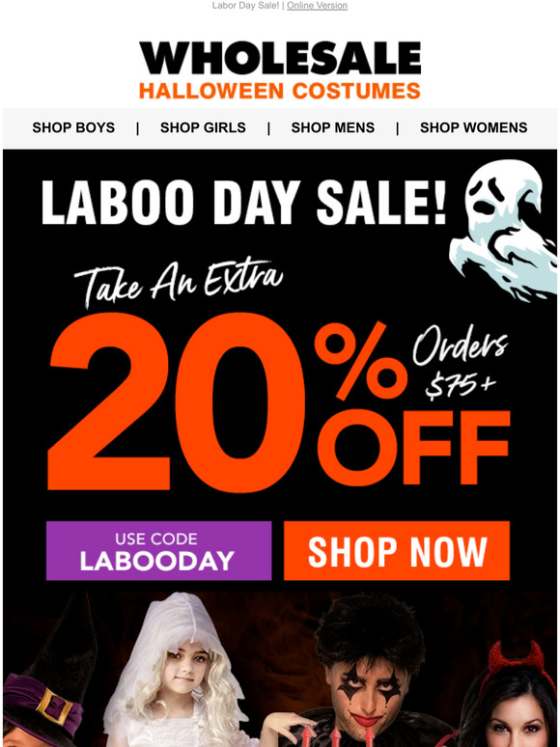
Task: Click the Wholesale Halloween Costumes logo
Action: point(280,70)
